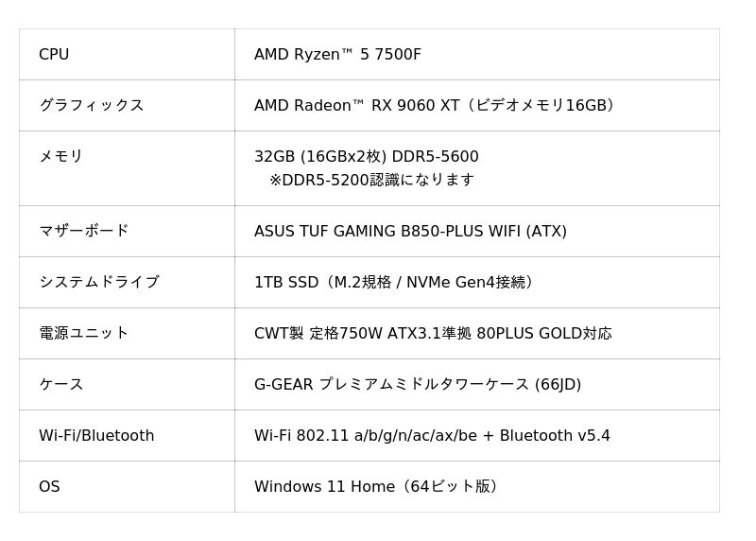Select the ASUS TUF GAMING B850-PLUS WIFI text
Screen dimensions: 756x541
tap(410, 232)
